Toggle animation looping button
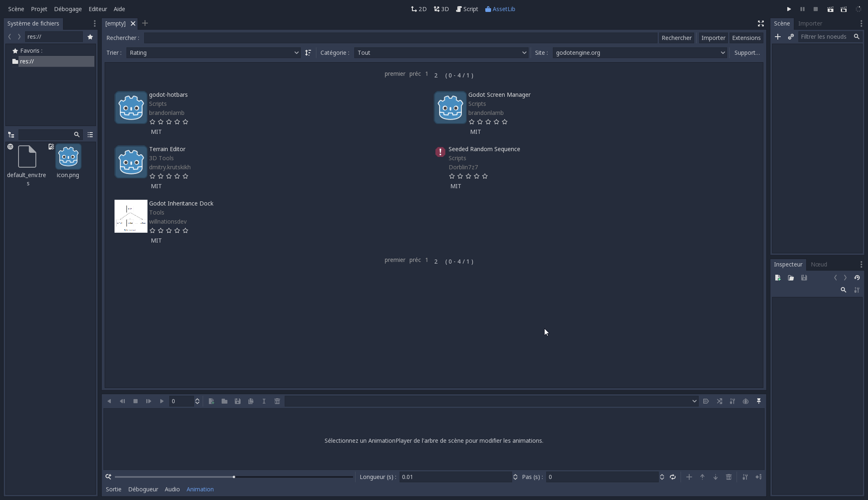The image size is (868, 500). (673, 477)
